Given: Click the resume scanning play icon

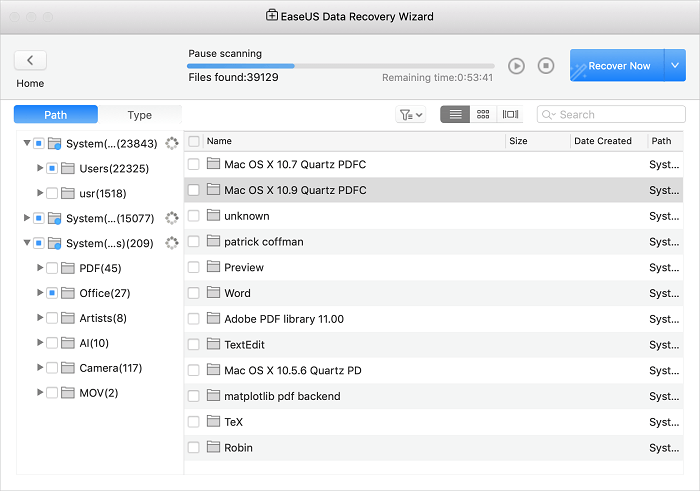Looking at the screenshot, I should coord(516,66).
